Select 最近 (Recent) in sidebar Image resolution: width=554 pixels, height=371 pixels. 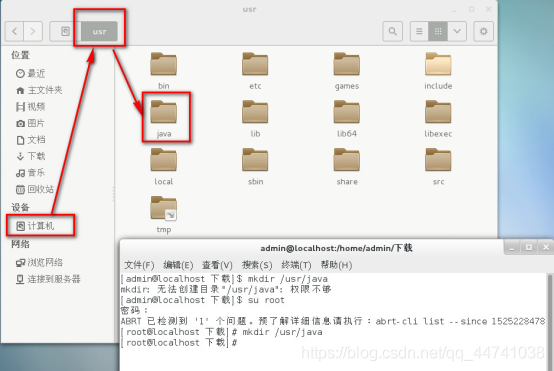31,73
